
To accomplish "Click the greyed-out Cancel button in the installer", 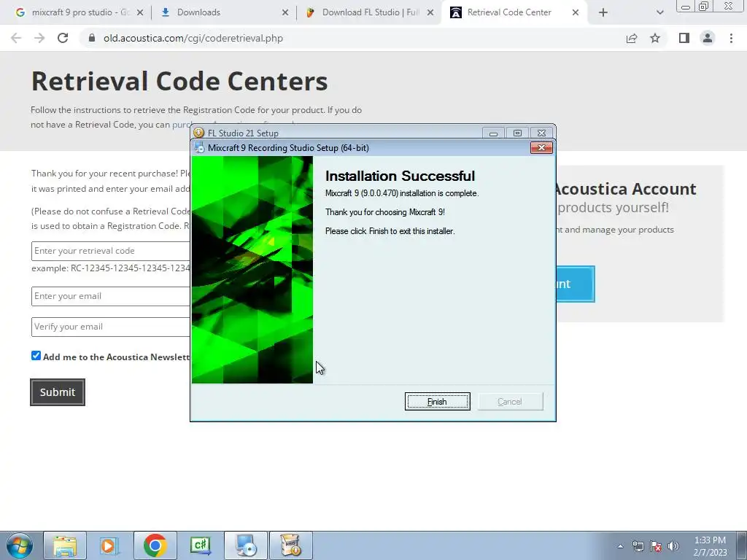I will 510,402.
